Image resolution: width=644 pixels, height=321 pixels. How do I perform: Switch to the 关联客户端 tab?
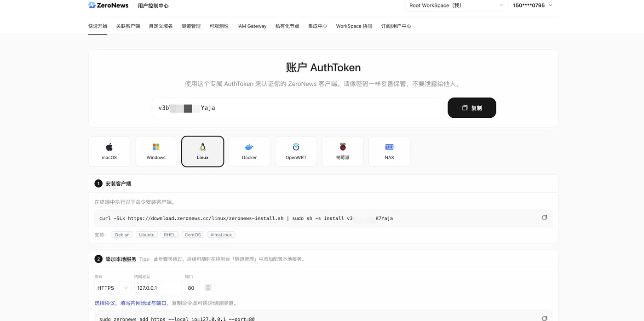click(x=128, y=26)
